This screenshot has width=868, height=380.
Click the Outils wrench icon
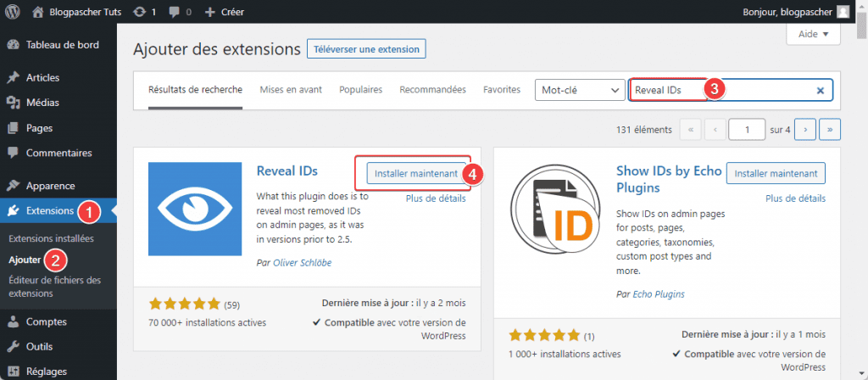pos(14,347)
